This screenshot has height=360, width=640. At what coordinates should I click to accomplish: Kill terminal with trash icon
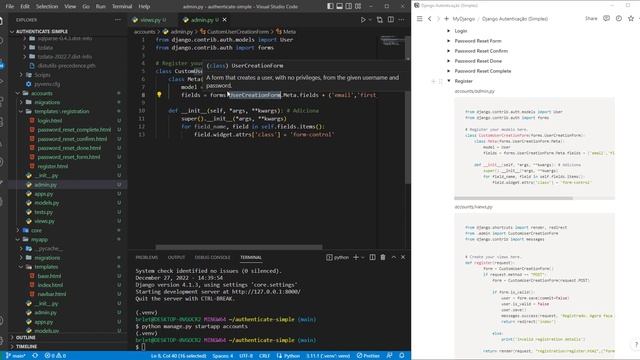pyautogui.click(x=383, y=257)
